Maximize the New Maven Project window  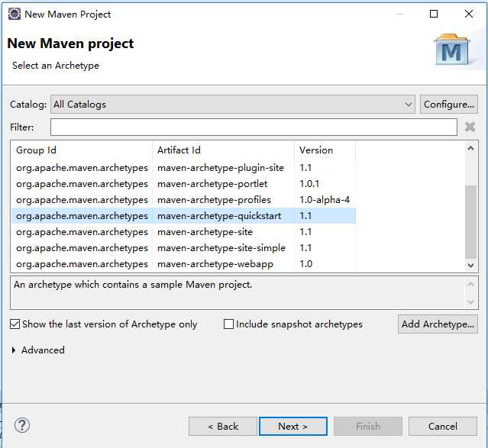click(x=434, y=14)
